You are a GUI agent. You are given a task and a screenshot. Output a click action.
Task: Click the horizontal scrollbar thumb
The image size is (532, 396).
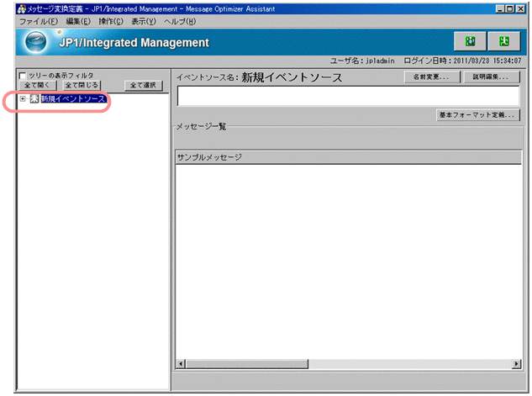click(246, 364)
